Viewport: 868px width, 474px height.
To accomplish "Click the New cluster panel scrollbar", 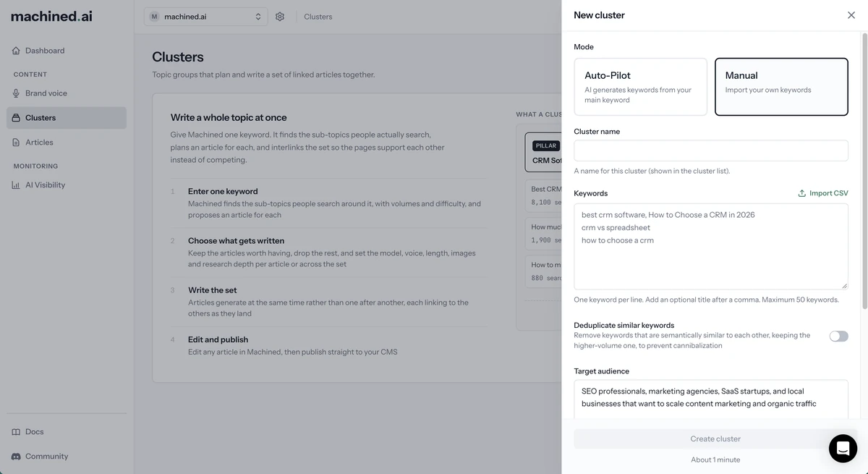I will pyautogui.click(x=865, y=170).
